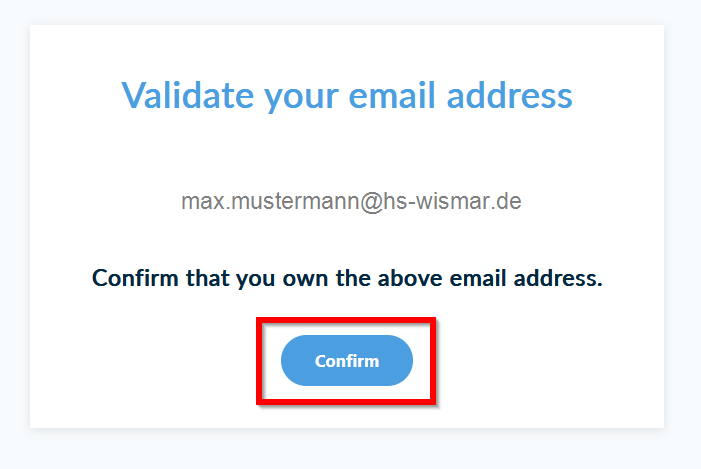Click the word "your" in the heading
This screenshot has width=701, height=469.
[x=296, y=98]
